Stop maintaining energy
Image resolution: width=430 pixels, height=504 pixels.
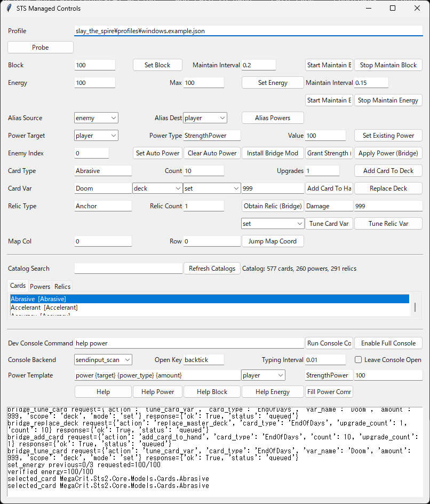coord(388,100)
